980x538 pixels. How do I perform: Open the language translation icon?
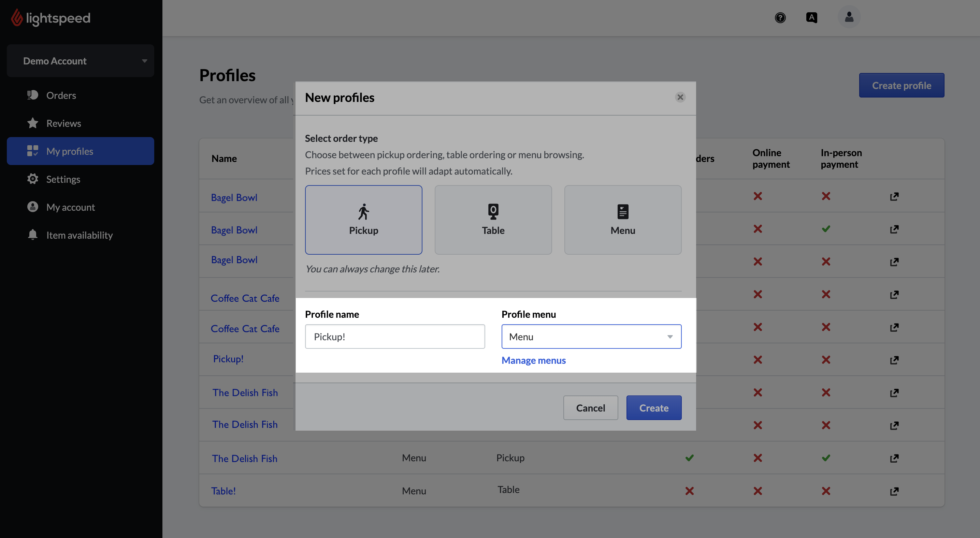click(x=811, y=17)
